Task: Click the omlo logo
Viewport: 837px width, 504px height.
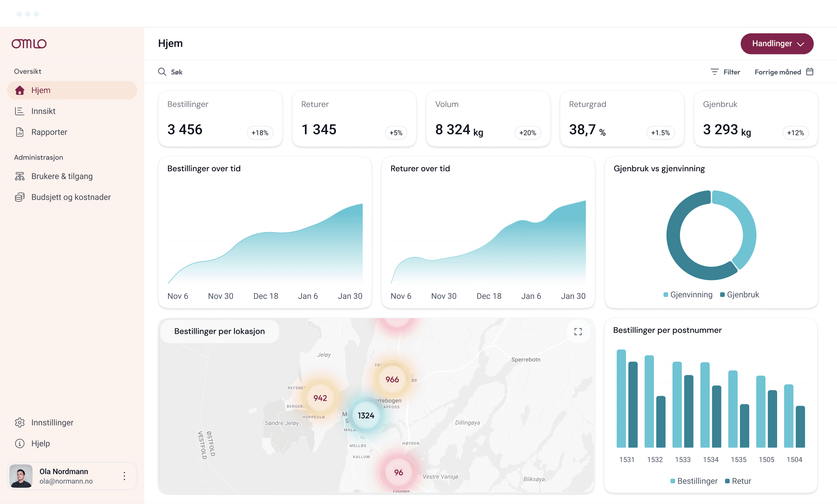Action: pos(29,44)
